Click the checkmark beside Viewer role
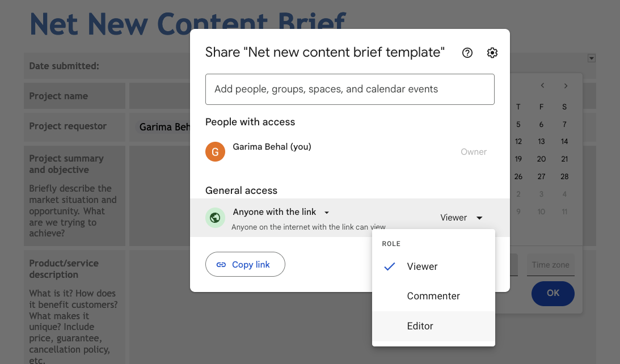The width and height of the screenshot is (620, 364). tap(390, 266)
